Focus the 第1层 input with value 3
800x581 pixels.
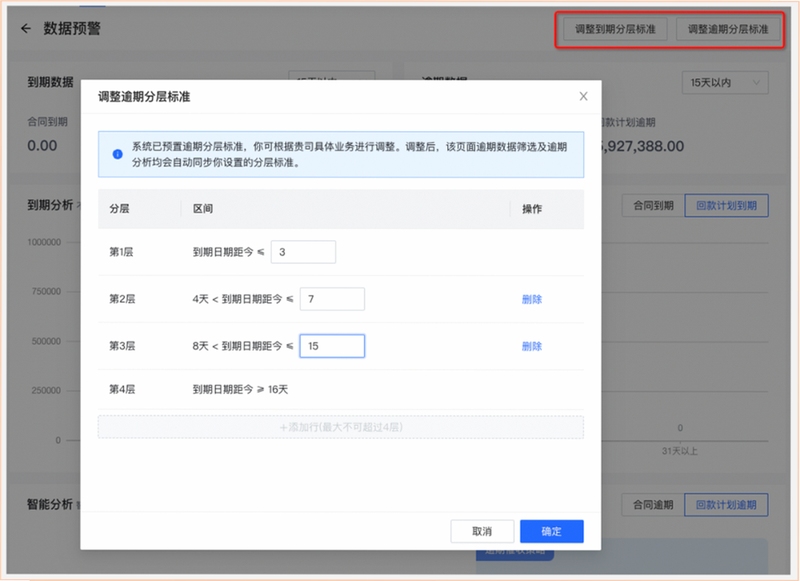point(303,252)
